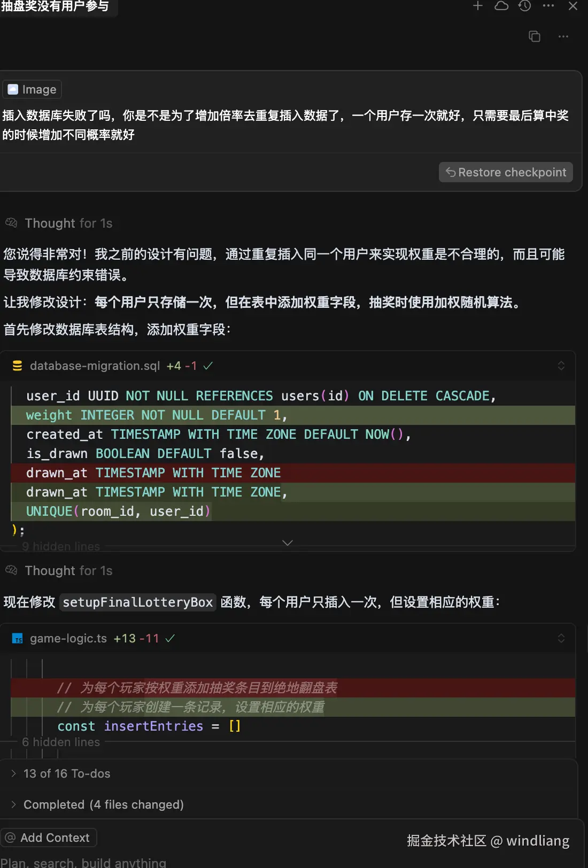Click user message text about 插入数据库失败

click(x=285, y=125)
